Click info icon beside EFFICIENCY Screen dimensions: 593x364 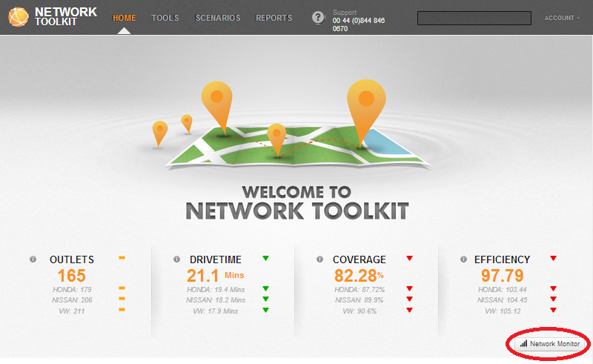[463, 259]
